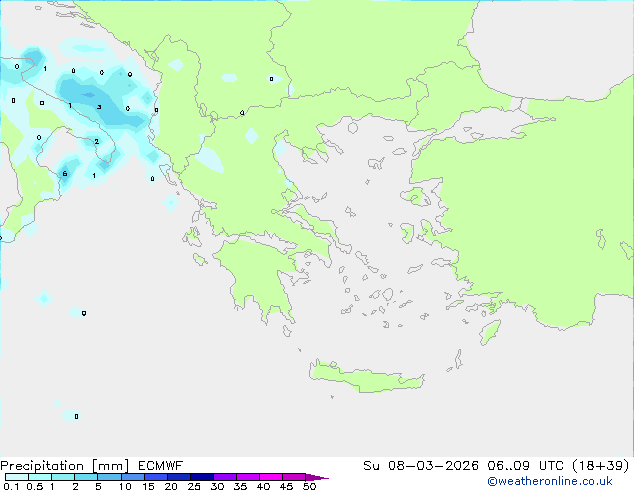Click the 'ECMWF' model label
Screen dimensions: 634x490
(x=161, y=466)
